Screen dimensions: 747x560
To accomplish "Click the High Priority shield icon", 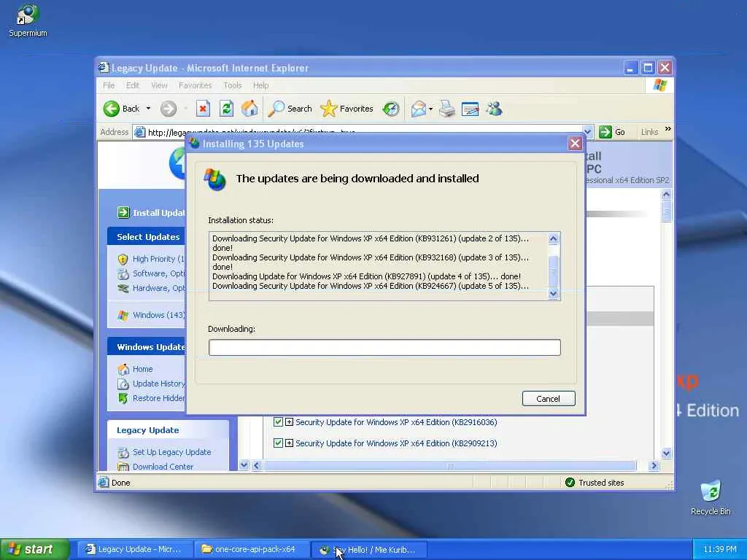I will point(123,259).
